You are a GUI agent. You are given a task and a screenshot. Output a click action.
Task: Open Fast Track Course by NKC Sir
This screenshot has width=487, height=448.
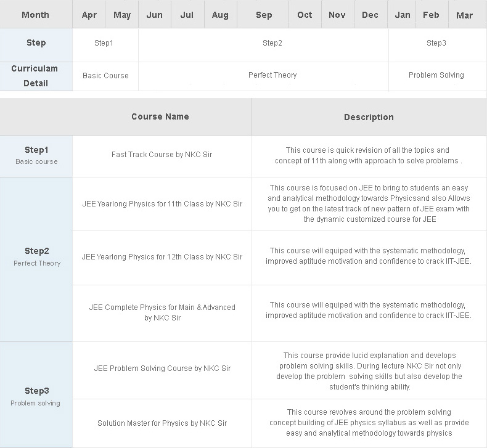click(162, 154)
